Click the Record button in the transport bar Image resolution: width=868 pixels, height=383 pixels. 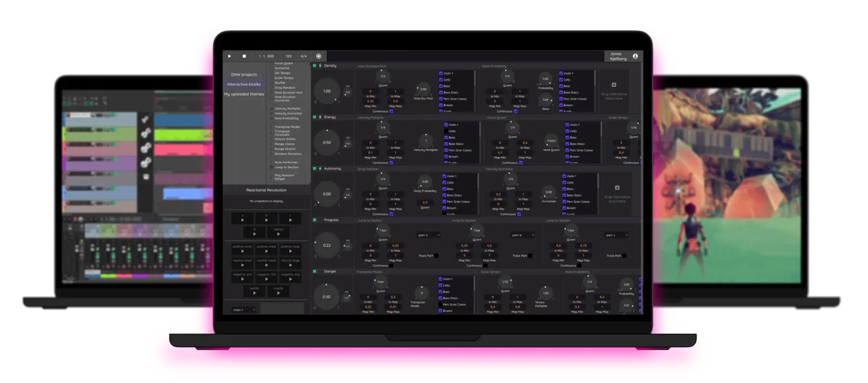coord(319,56)
